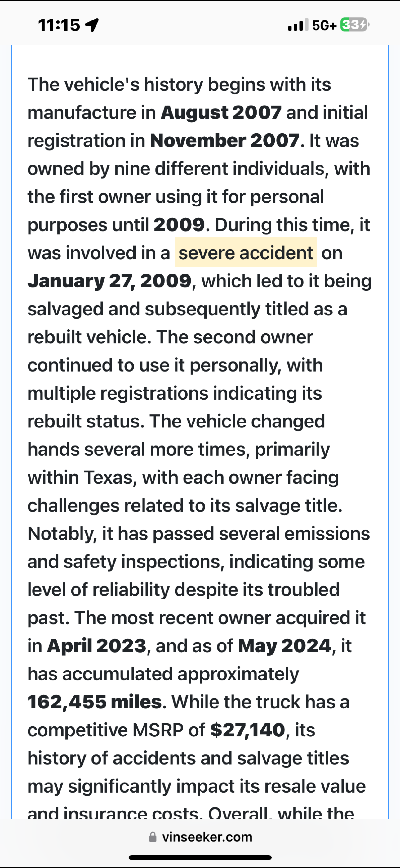This screenshot has width=400, height=868.
Task: Tap the battery charging indicator icon
Action: click(x=355, y=25)
